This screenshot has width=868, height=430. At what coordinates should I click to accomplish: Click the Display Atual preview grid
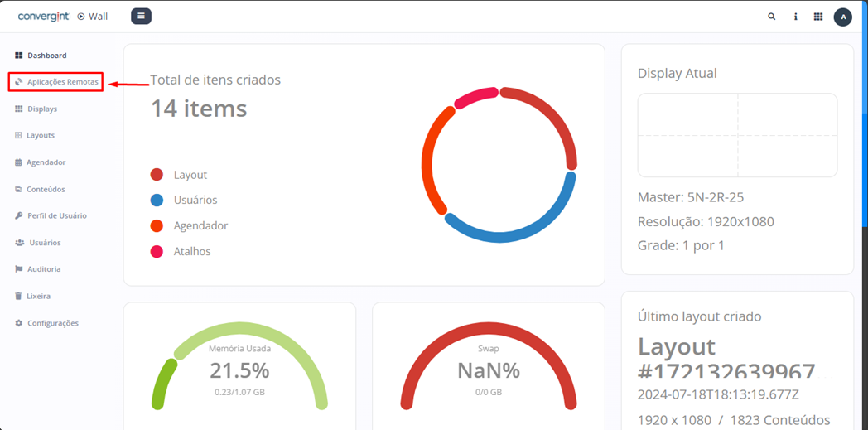click(737, 135)
